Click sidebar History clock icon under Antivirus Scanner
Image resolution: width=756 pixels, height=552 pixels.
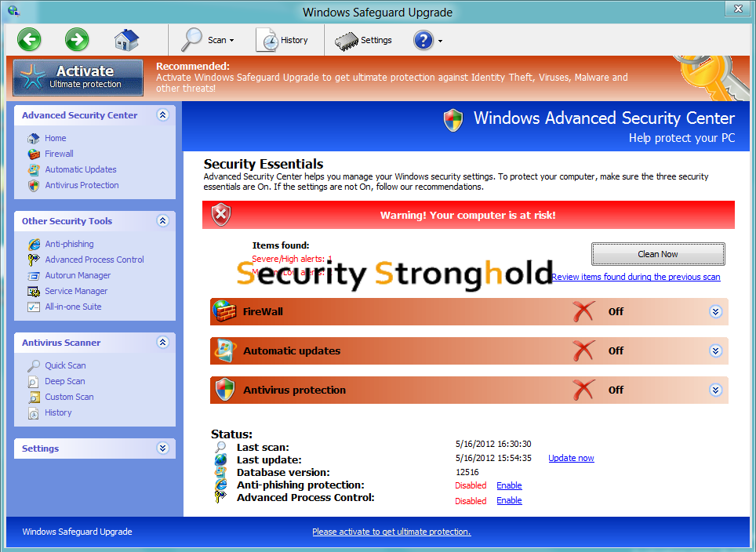click(33, 413)
